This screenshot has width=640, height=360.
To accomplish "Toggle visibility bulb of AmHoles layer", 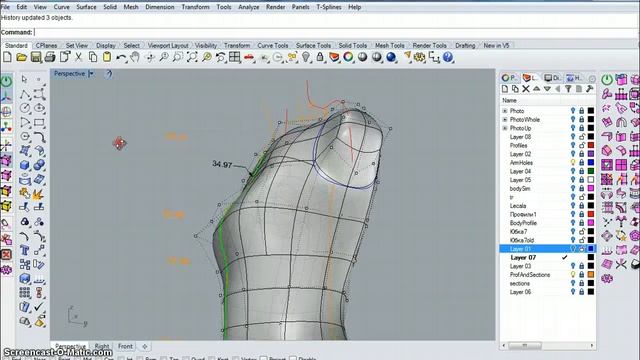I will point(573,162).
